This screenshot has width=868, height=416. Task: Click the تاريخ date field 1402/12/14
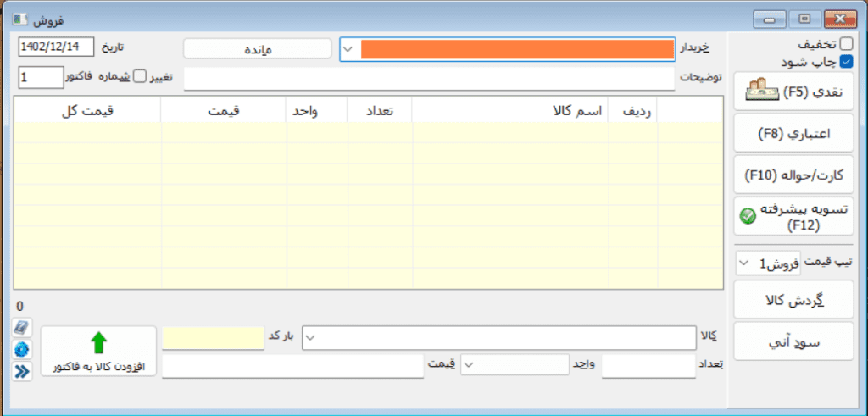[x=56, y=47]
